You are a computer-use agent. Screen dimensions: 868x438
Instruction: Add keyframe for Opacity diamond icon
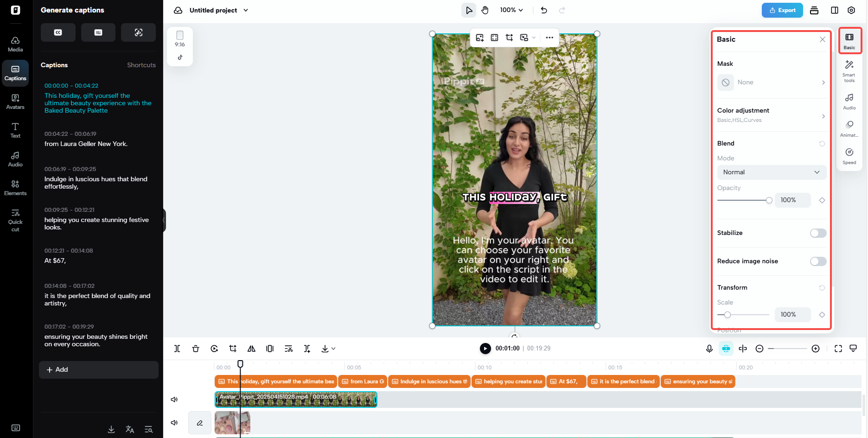[822, 200]
